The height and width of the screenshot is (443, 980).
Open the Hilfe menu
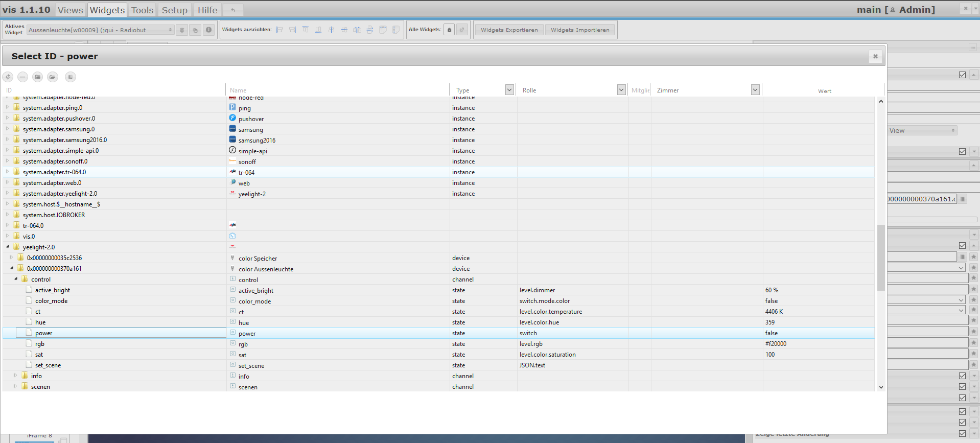(207, 10)
